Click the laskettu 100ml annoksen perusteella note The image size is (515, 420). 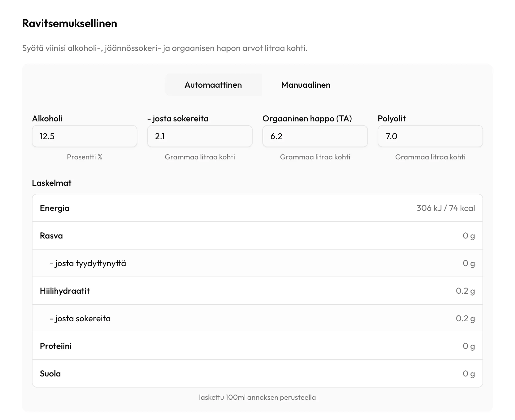[x=257, y=397]
